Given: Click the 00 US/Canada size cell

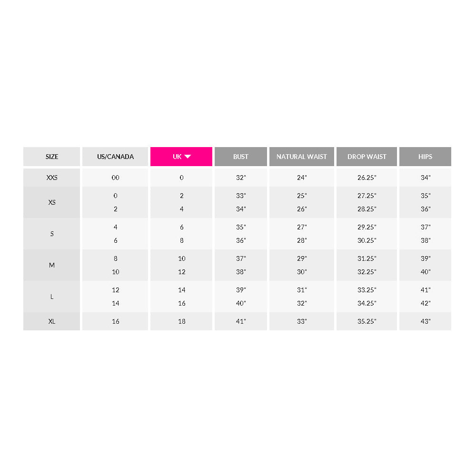Looking at the screenshot, I should point(116,178).
